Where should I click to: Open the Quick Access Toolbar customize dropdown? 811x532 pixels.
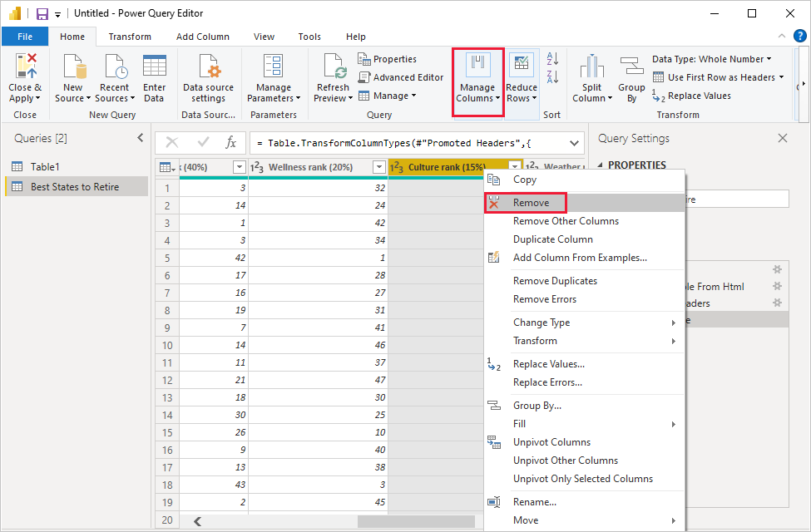coord(58,14)
